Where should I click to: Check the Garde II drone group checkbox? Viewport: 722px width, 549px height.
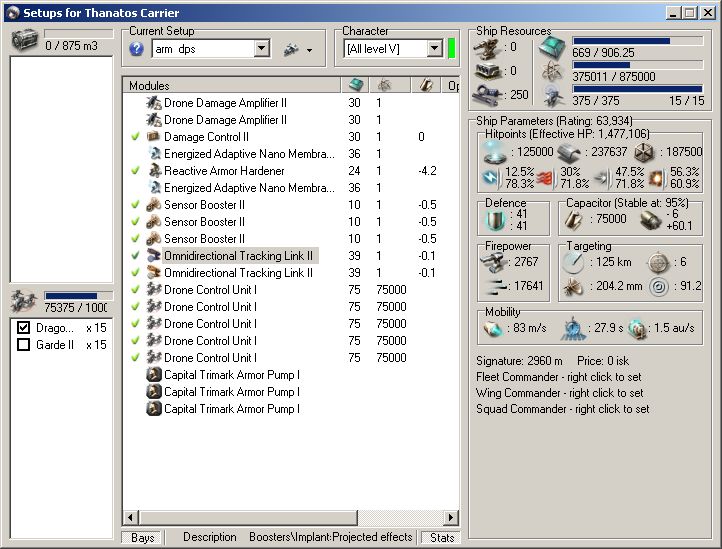pos(23,345)
